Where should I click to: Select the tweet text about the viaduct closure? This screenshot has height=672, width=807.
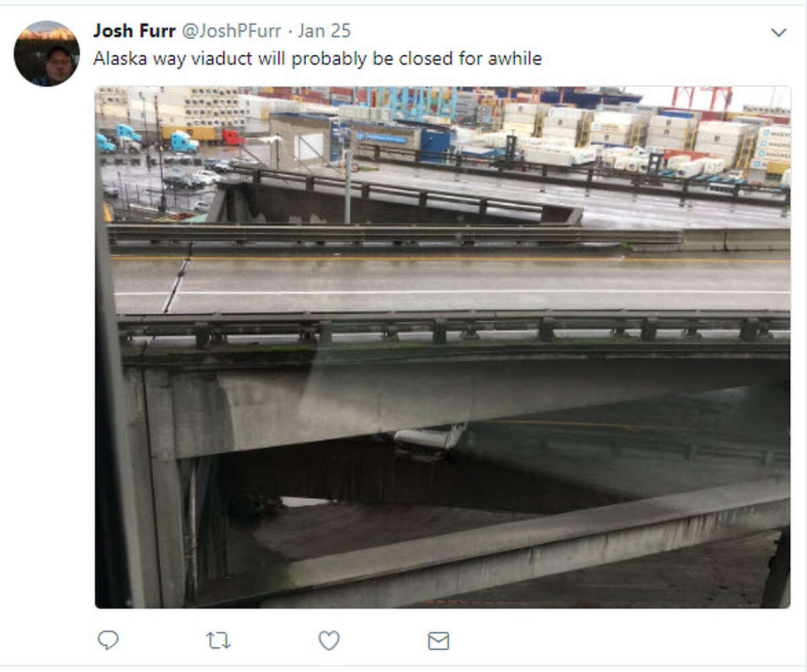point(317,59)
